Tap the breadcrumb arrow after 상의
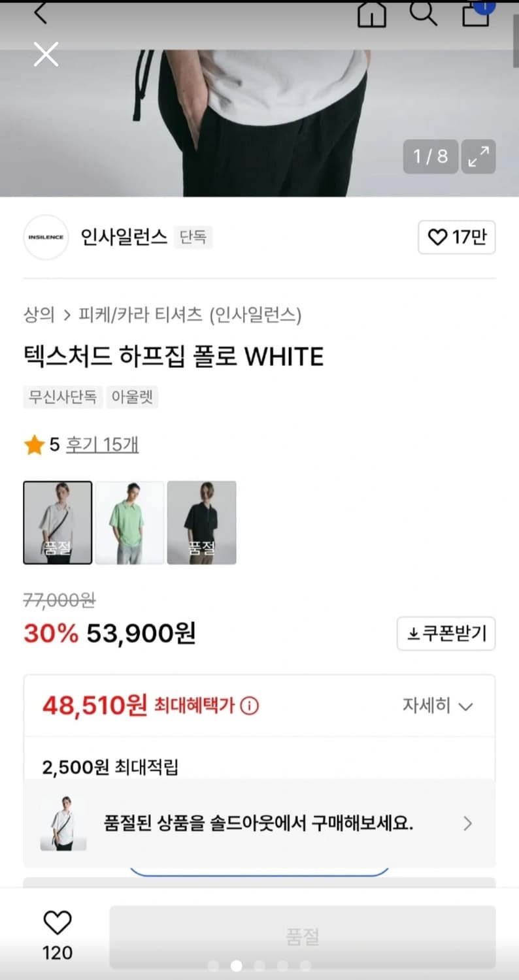 pyautogui.click(x=65, y=315)
